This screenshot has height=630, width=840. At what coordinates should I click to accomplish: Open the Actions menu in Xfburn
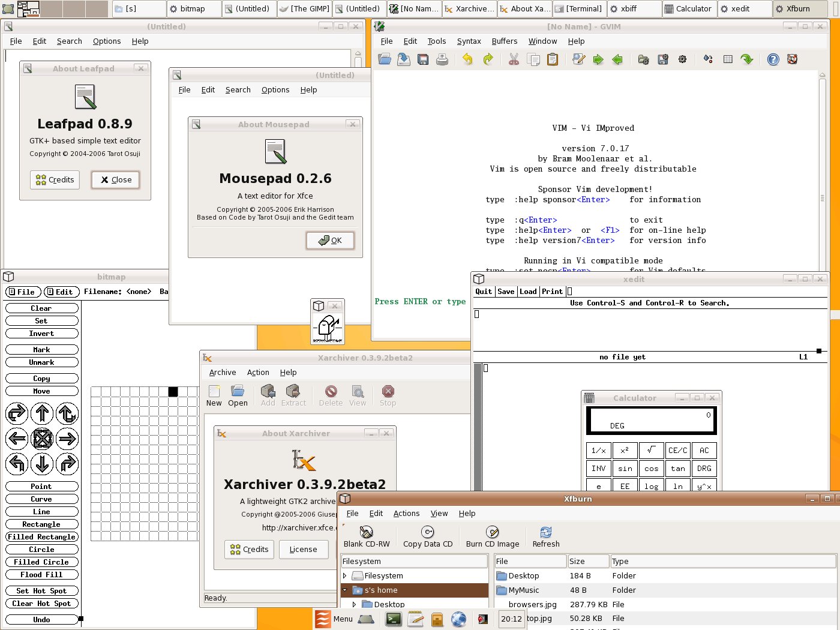coord(406,514)
